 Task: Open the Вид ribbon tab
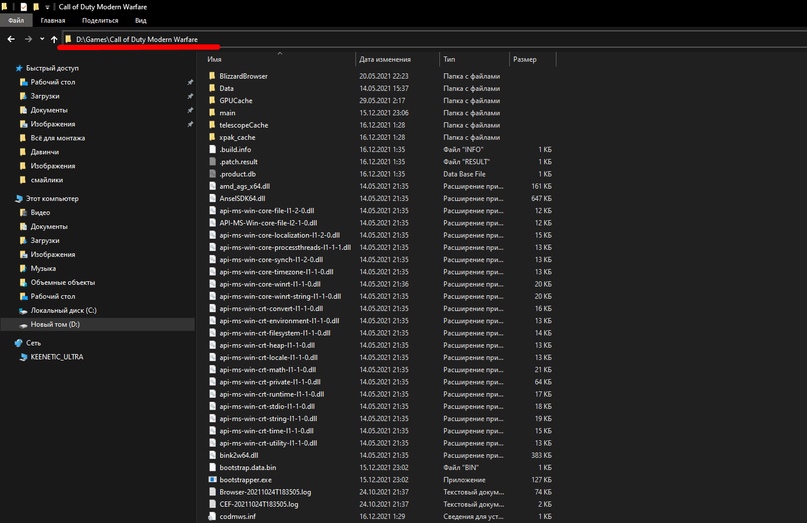[x=141, y=21]
